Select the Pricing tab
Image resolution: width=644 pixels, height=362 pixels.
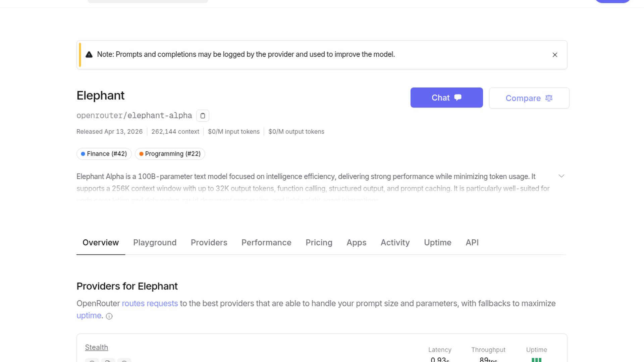319,242
